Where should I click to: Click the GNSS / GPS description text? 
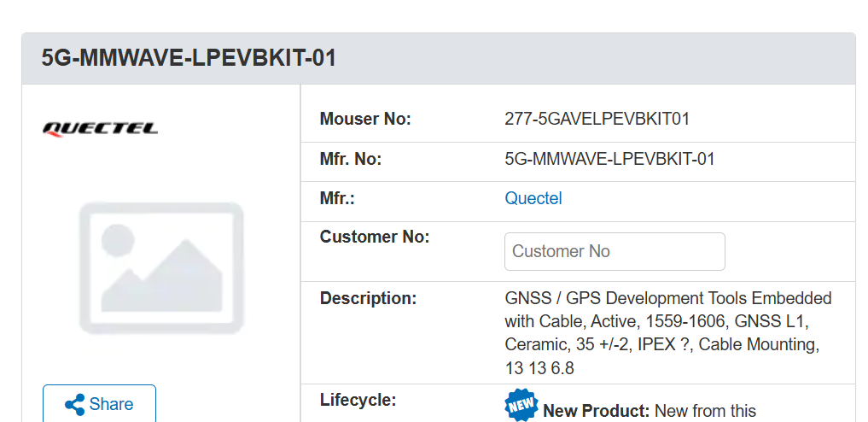pos(667,322)
